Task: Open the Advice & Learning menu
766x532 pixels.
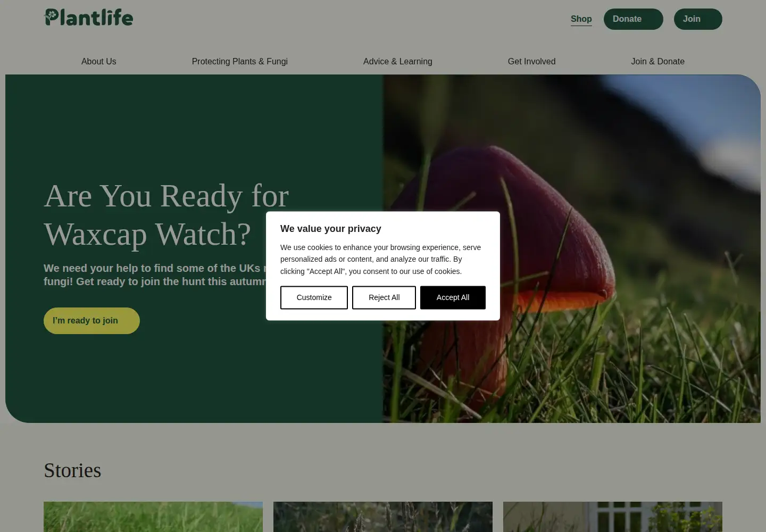Action: point(398,62)
